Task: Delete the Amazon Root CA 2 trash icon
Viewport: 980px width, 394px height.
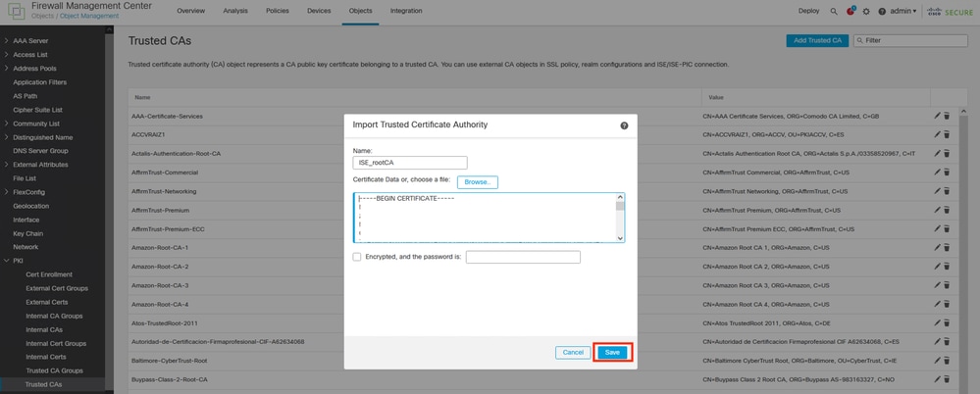Action: 947,267
